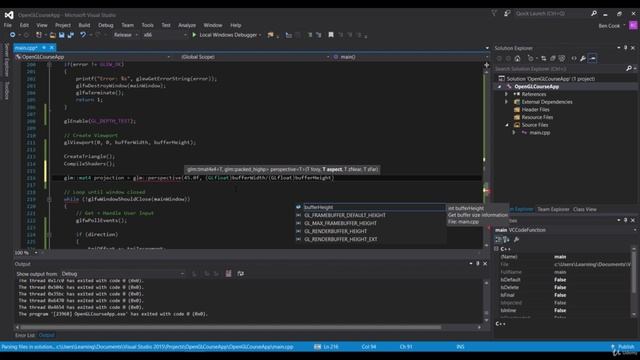Click the Collapse All icon in Solution Explorer
Viewport: 640px width, 360px height.
(x=553, y=58)
